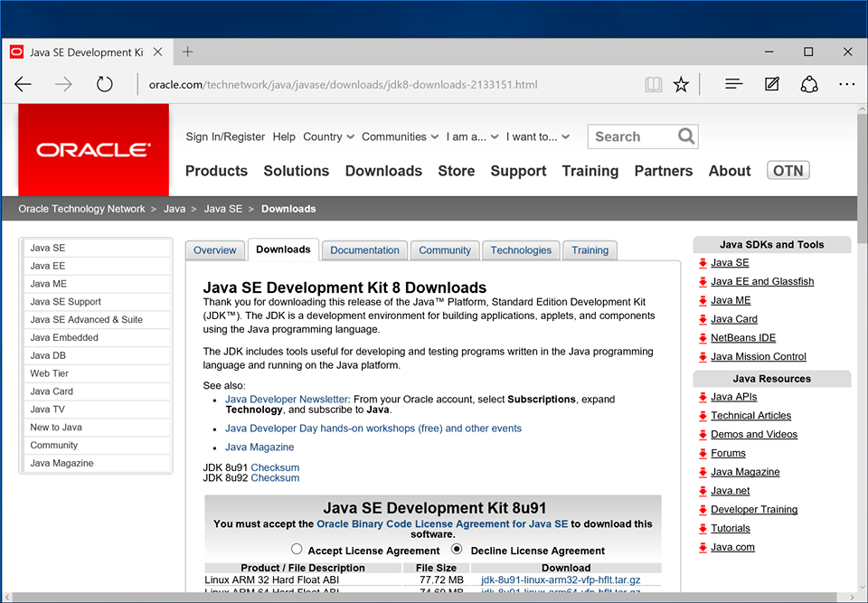
Task: Open the Support menu
Action: 518,171
